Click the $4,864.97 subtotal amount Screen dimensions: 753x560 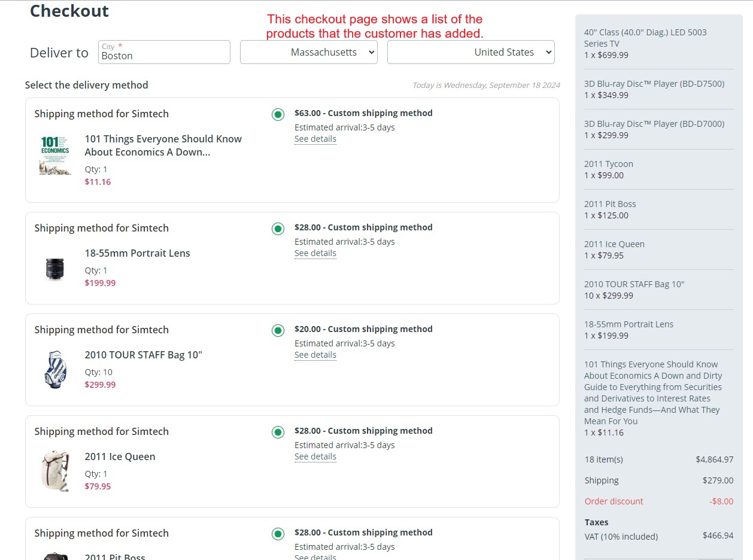[x=714, y=459]
